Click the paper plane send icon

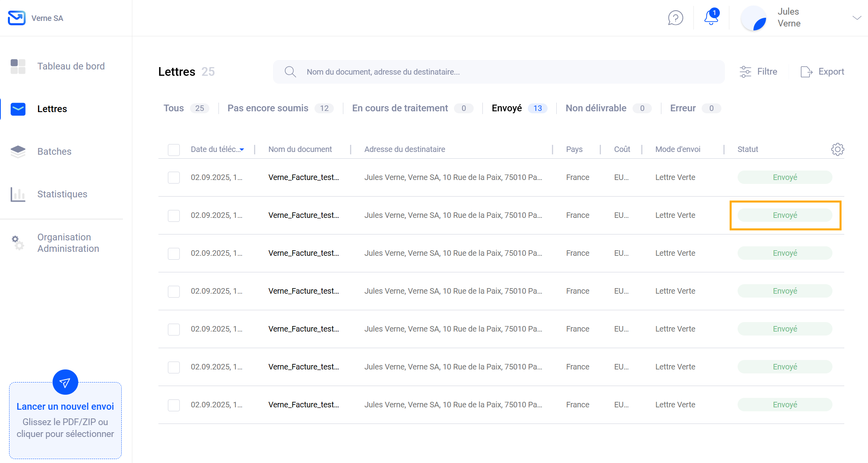65,382
